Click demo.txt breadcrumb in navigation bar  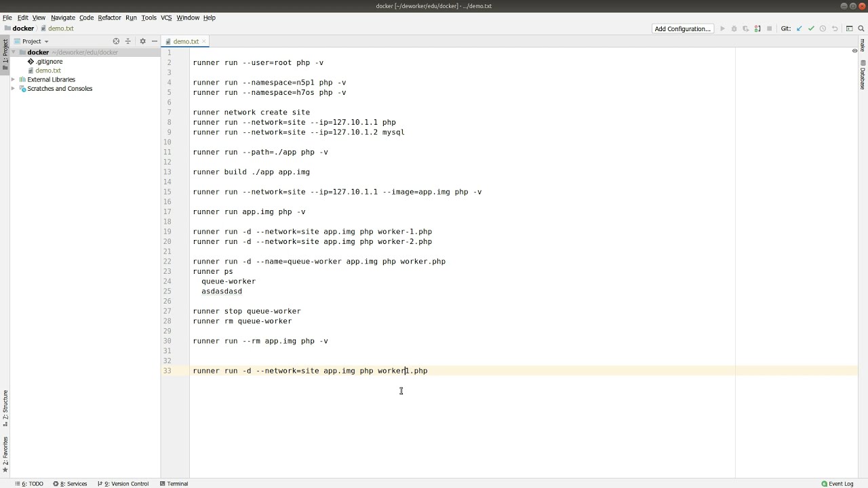point(57,28)
